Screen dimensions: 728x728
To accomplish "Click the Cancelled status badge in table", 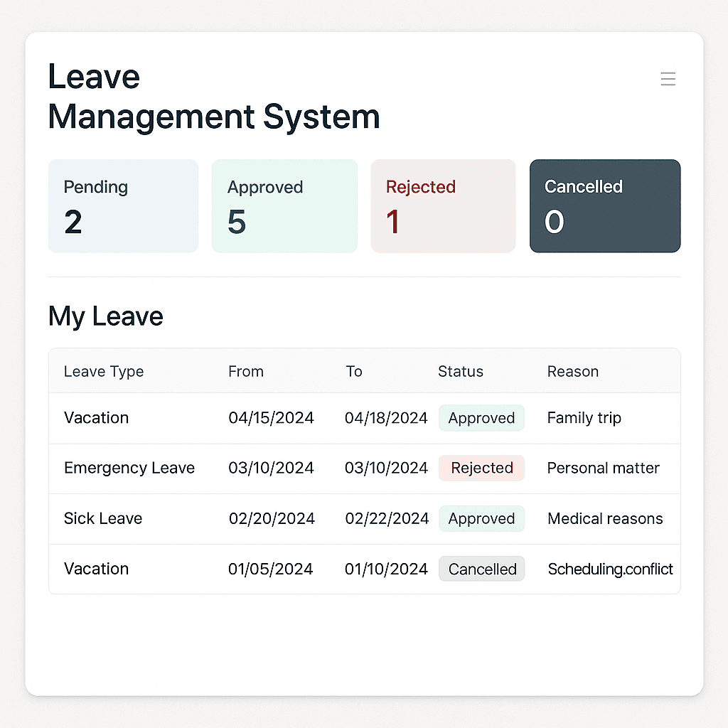I will (482, 569).
